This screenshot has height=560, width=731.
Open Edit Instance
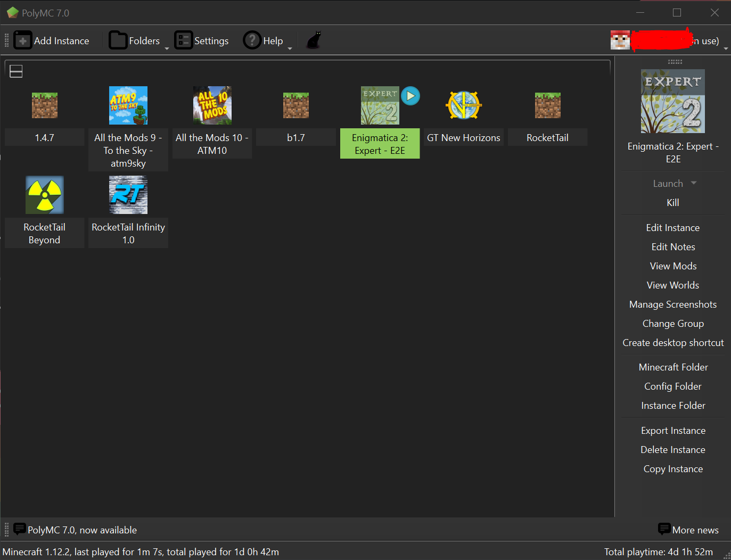point(673,228)
